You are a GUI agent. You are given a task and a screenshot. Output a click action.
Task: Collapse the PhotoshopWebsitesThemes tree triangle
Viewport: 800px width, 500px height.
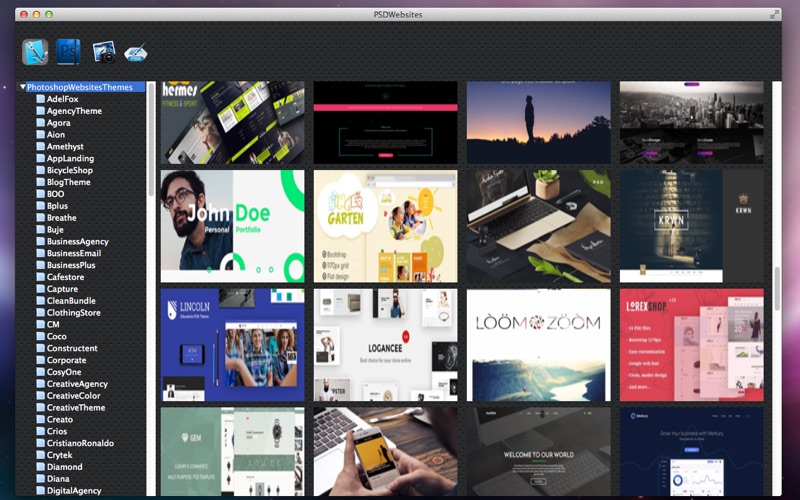[x=22, y=87]
